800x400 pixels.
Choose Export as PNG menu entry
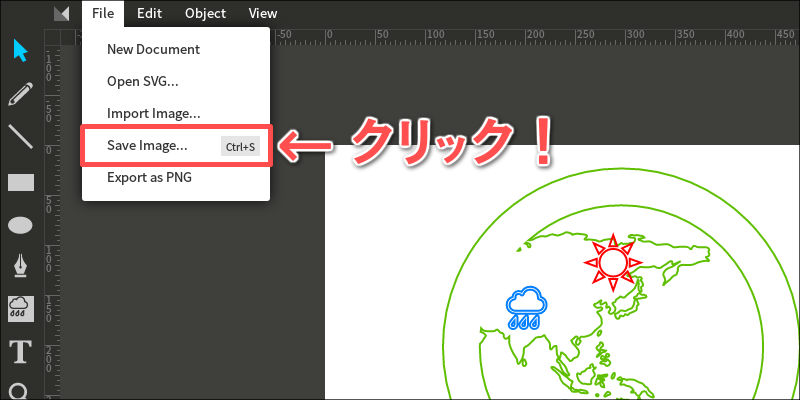176,178
